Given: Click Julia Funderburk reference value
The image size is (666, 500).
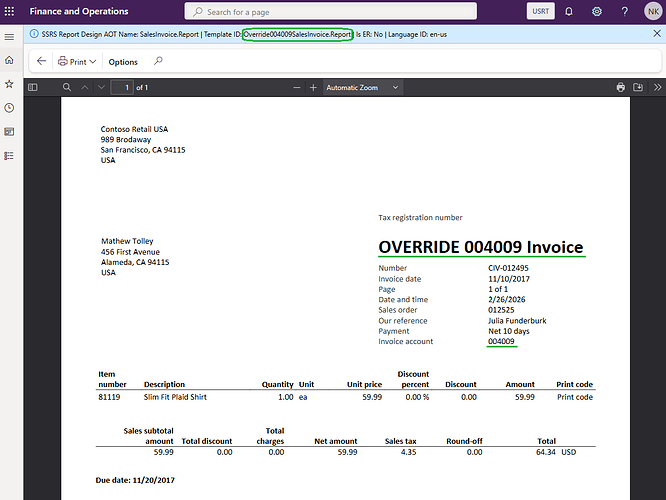Looking at the screenshot, I should tap(517, 321).
